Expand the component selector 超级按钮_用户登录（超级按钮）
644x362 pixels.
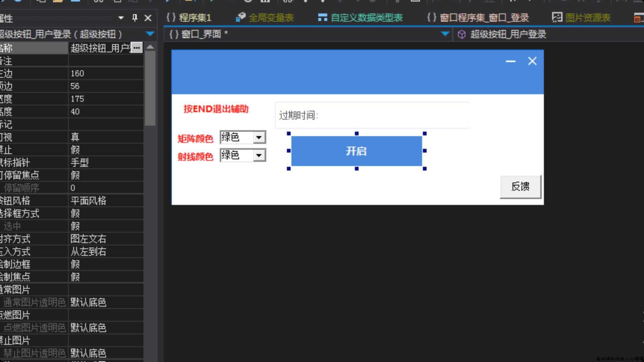pyautogui.click(x=150, y=34)
